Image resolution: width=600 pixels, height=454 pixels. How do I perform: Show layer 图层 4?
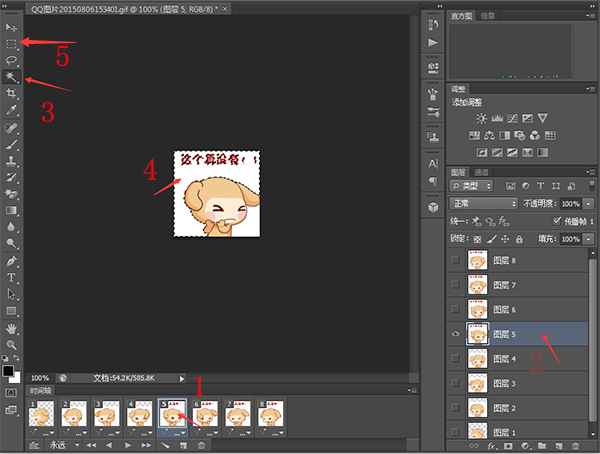coord(455,358)
